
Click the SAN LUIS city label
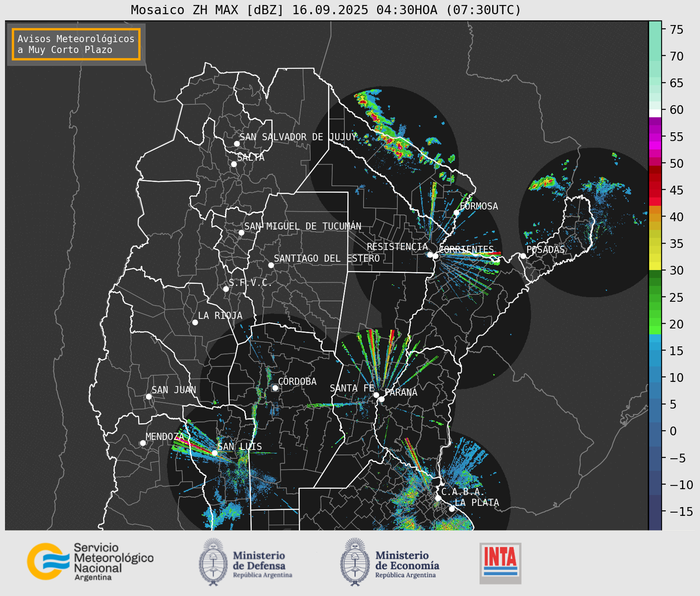pyautogui.click(x=240, y=447)
